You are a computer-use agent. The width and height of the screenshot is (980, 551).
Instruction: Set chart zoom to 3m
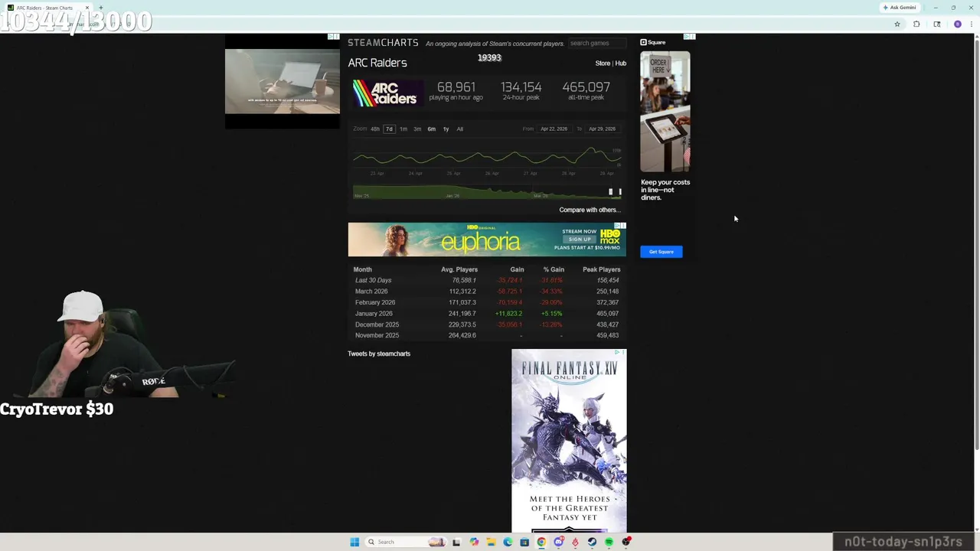tap(417, 129)
